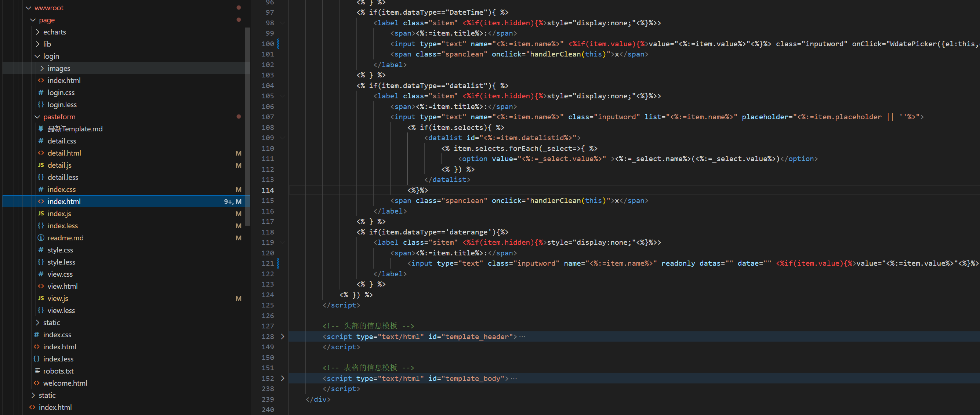This screenshot has width=980, height=415.
Task: Click the markdown icon of 最新Template.md
Action: 41,128
